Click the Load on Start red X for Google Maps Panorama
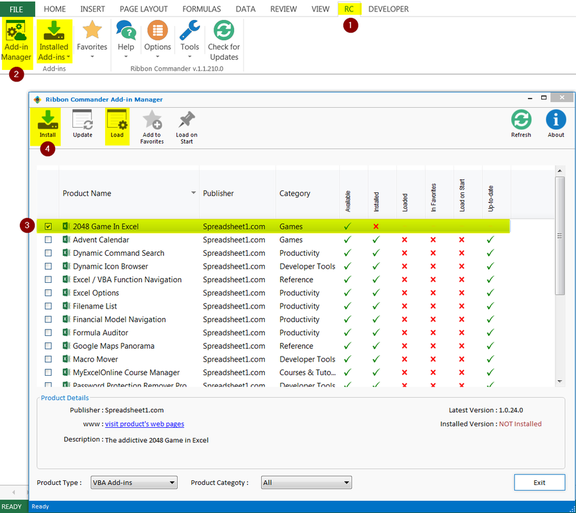Image resolution: width=576 pixels, height=513 pixels. click(x=462, y=346)
